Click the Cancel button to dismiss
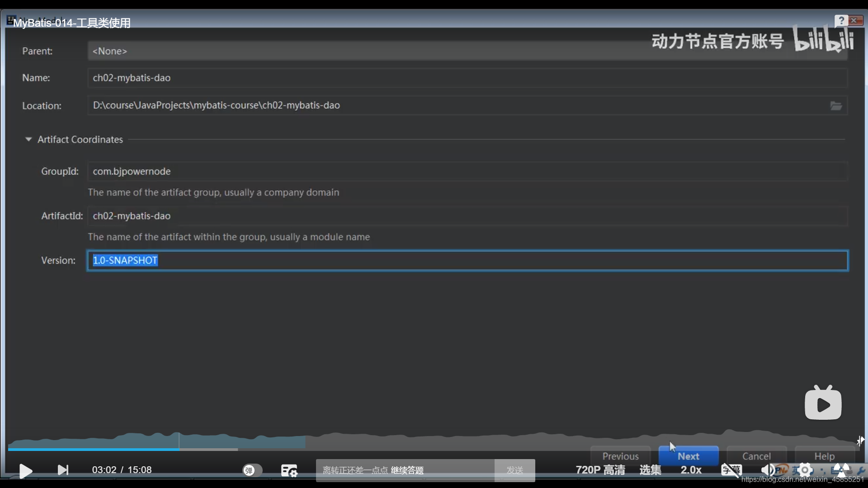 pos(756,456)
